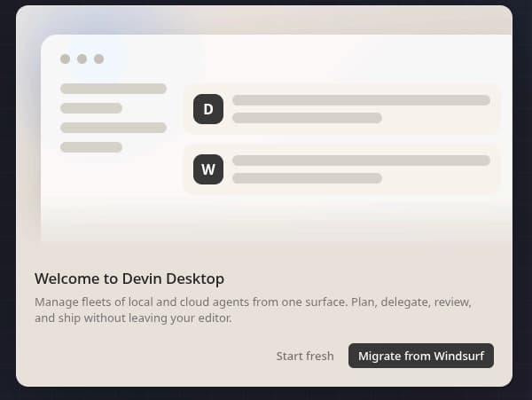532x400 pixels.
Task: Click the D agent card row
Action: [x=342, y=109]
